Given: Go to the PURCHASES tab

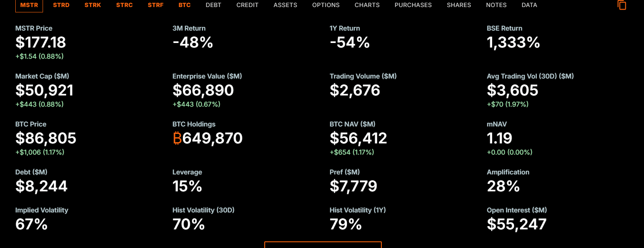Looking at the screenshot, I should point(413,5).
